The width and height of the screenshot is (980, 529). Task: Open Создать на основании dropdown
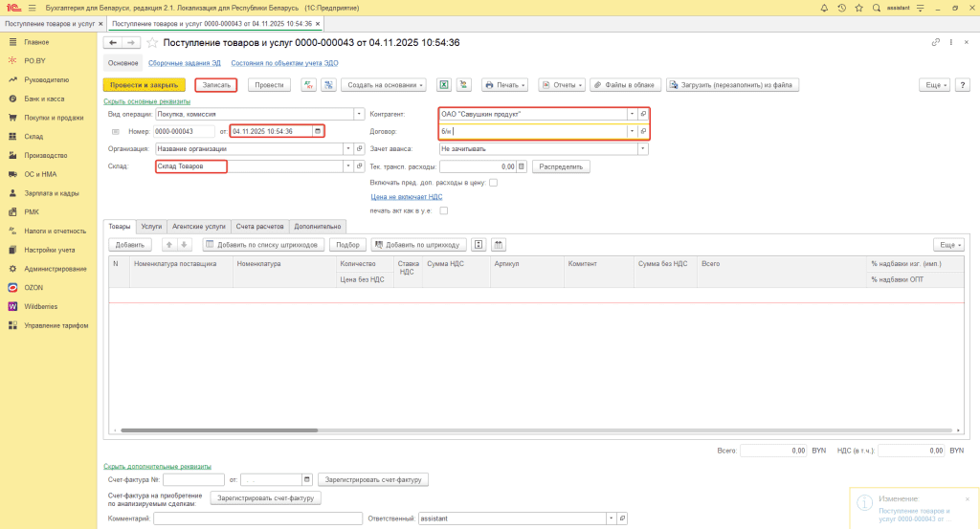click(384, 85)
